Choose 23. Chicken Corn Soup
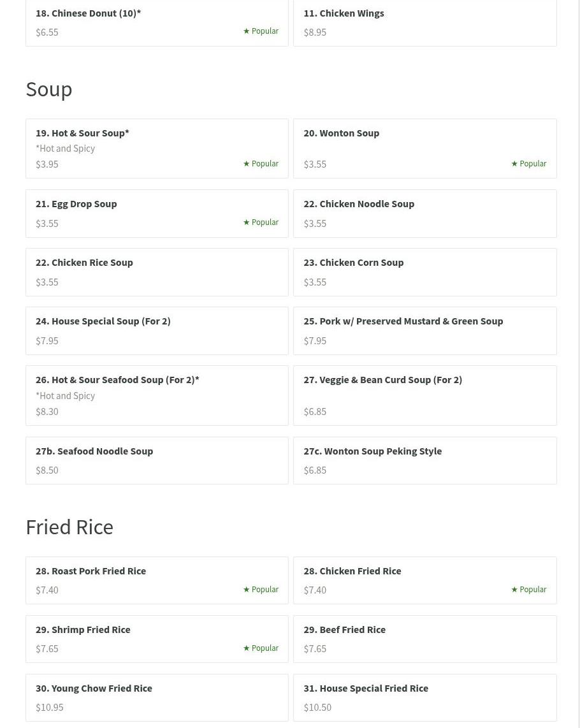The height and width of the screenshot is (728, 580). [425, 272]
